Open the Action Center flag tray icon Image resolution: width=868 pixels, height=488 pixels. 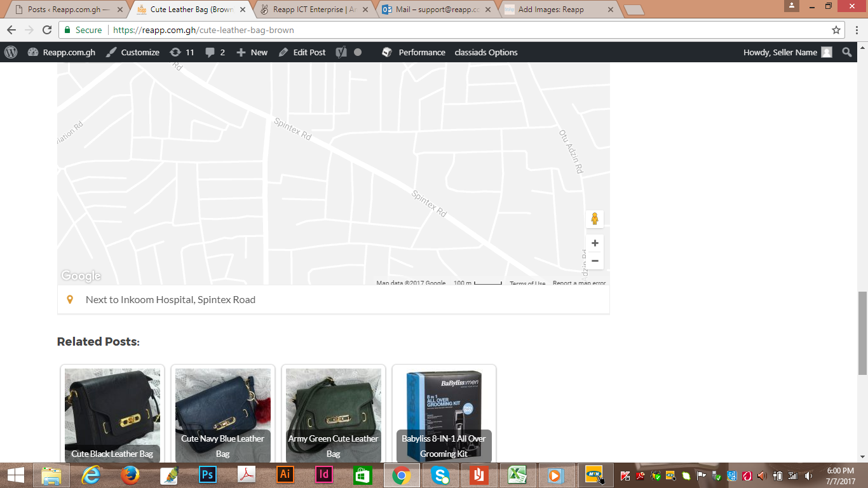(702, 475)
